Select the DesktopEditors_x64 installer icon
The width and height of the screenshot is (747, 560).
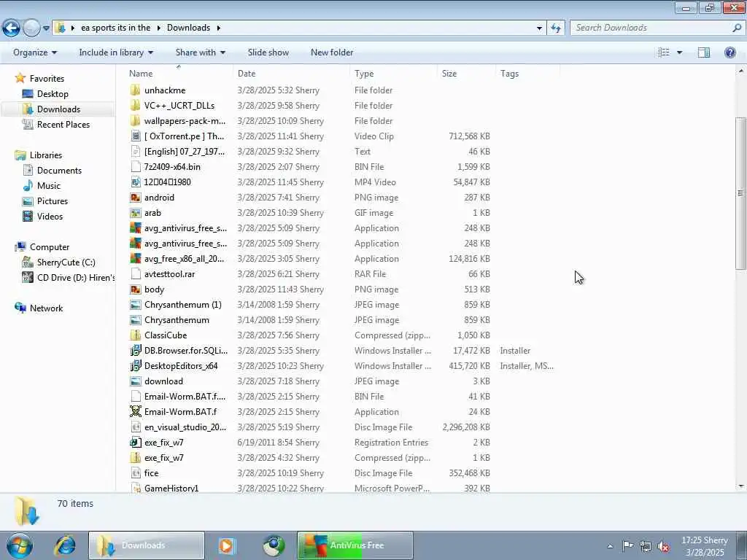(x=136, y=366)
